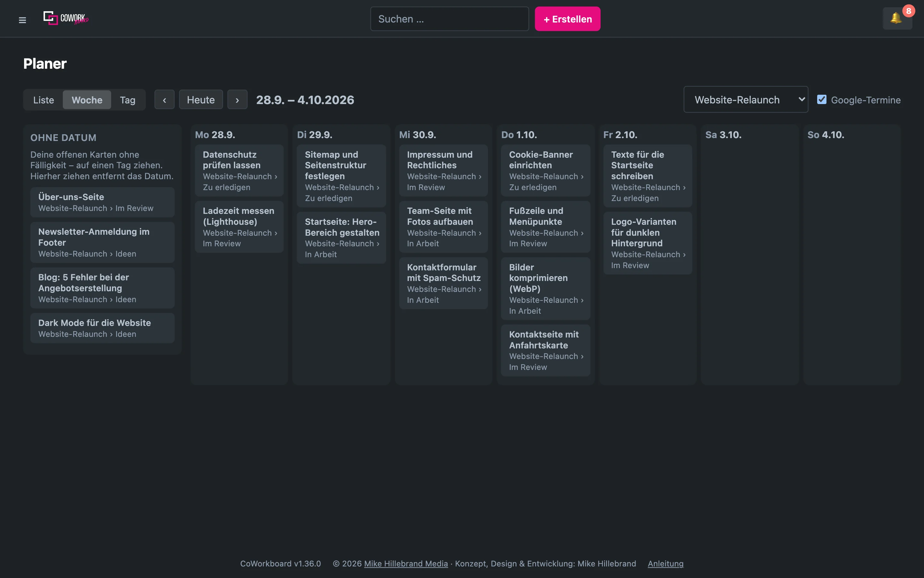This screenshot has height=578, width=924.
Task: Click day header Sa 3.10.
Action: click(x=723, y=135)
